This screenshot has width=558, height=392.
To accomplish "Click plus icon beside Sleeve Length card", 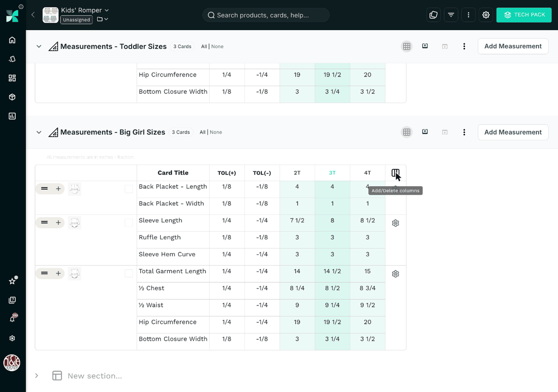I will coord(58,222).
